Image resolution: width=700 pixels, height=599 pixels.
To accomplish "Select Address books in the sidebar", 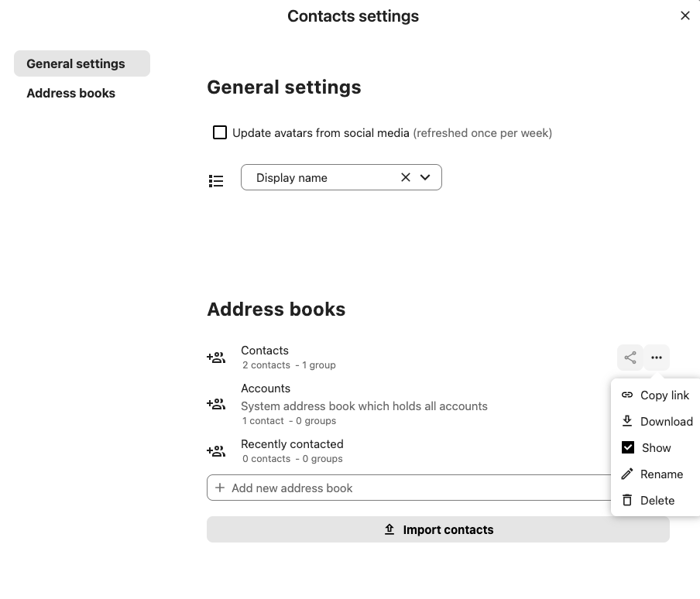I will pos(70,93).
